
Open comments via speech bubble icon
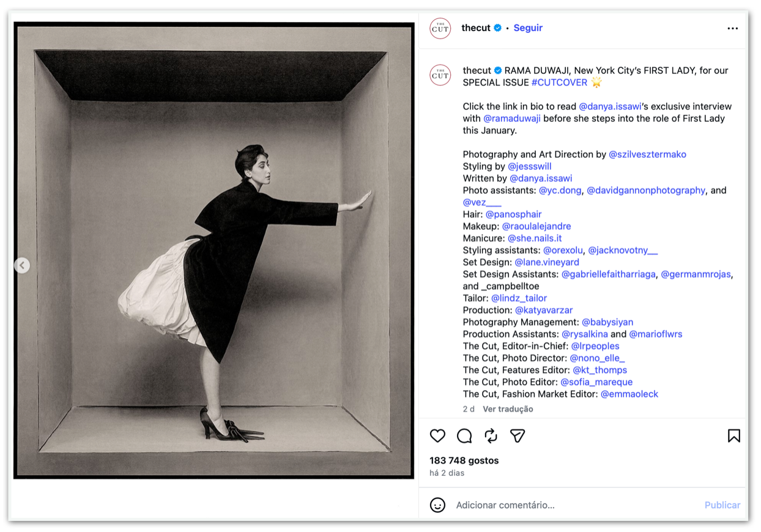click(x=464, y=435)
